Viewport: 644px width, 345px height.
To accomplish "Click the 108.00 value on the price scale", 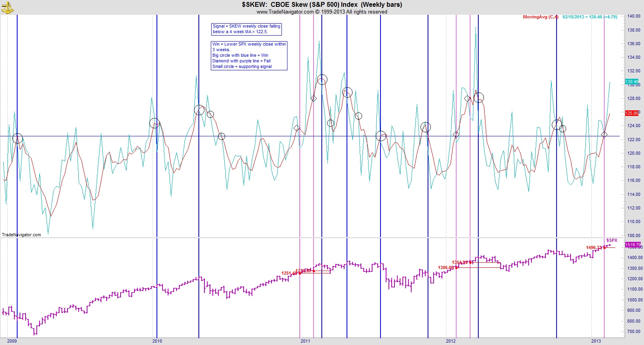I will [x=634, y=235].
